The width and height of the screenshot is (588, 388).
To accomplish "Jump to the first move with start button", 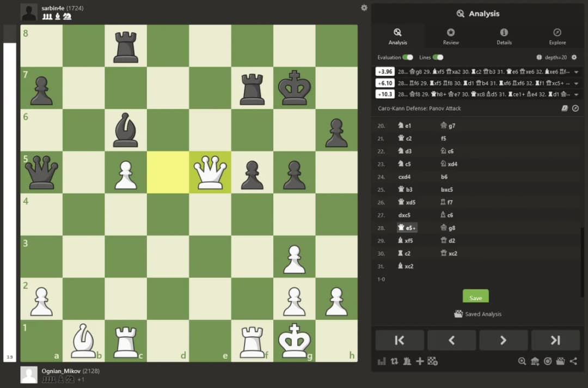I will [400, 340].
